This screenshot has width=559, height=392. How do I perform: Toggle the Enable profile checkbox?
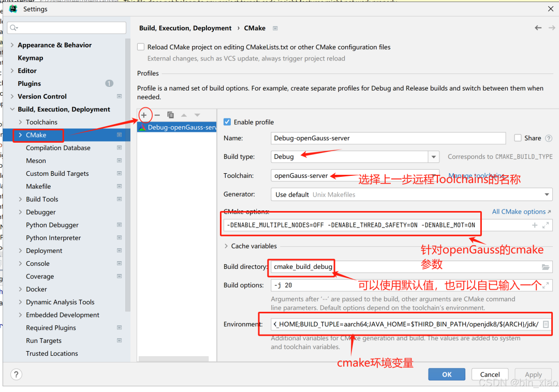[227, 122]
